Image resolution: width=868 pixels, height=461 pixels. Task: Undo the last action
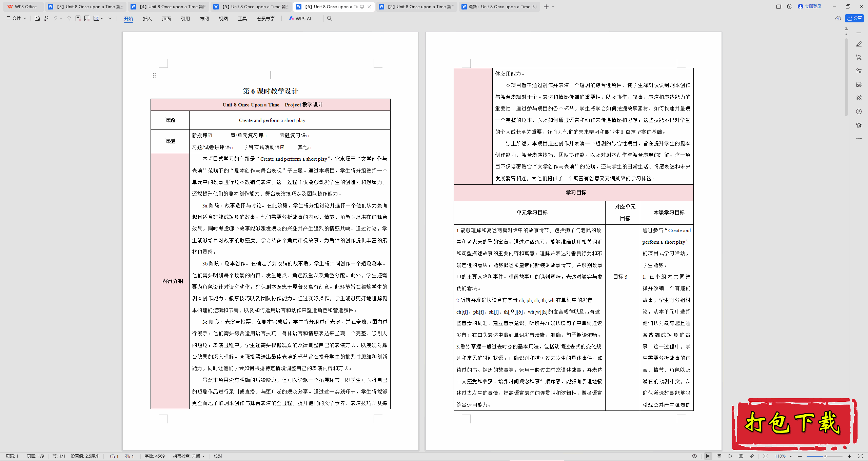[x=55, y=18]
